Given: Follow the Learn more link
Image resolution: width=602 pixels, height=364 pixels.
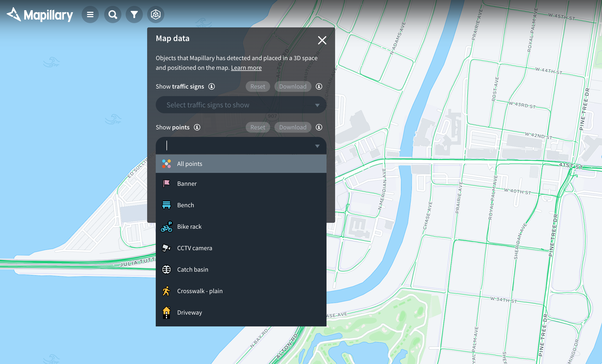Looking at the screenshot, I should pyautogui.click(x=246, y=68).
